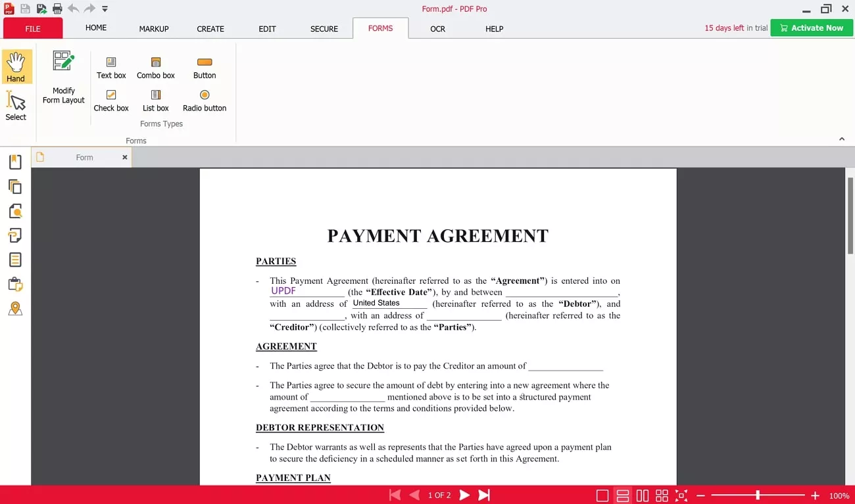Open the page Thumbnails panel

tap(16, 187)
